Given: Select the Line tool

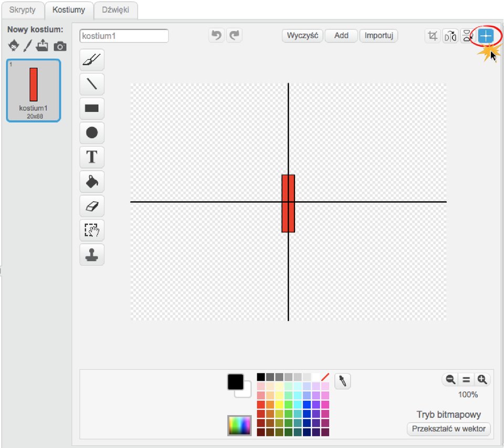Looking at the screenshot, I should (91, 84).
